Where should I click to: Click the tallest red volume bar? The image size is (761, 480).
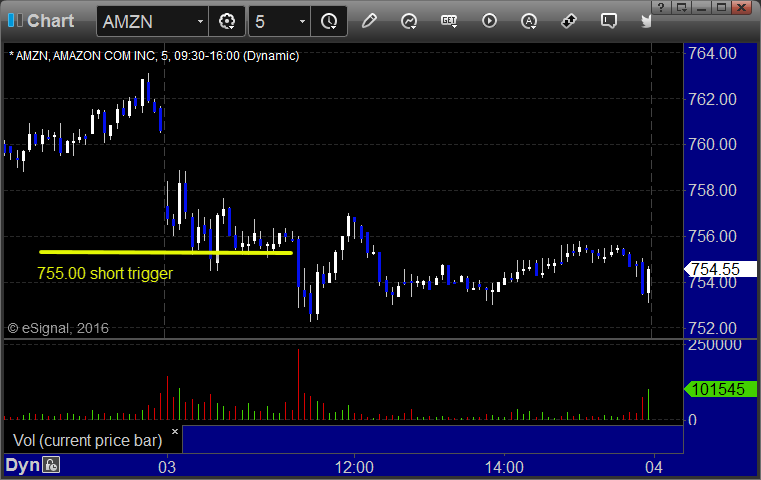click(x=298, y=384)
